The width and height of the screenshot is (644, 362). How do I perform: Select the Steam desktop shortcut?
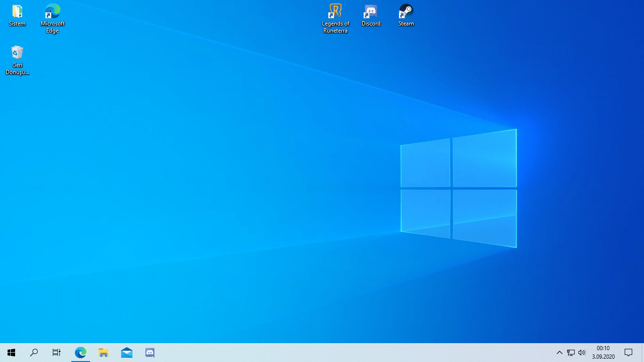(x=406, y=15)
